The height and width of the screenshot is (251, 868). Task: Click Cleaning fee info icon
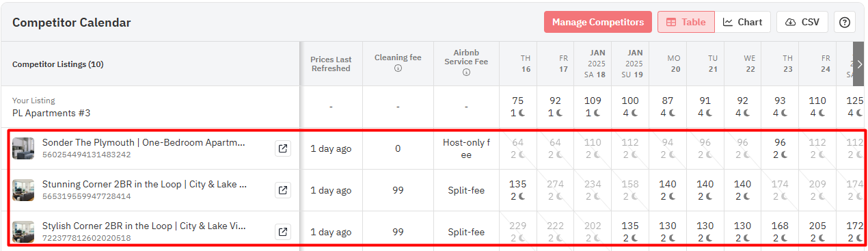point(398,68)
